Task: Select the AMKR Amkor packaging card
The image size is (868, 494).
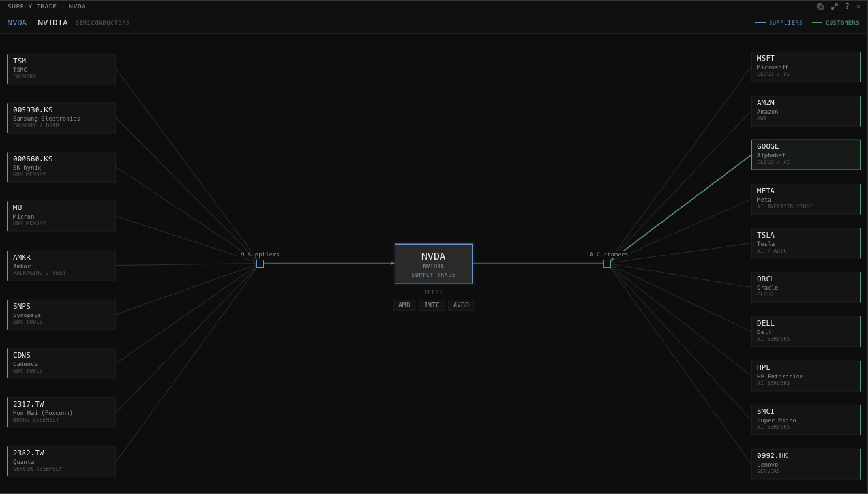Action: click(x=61, y=266)
